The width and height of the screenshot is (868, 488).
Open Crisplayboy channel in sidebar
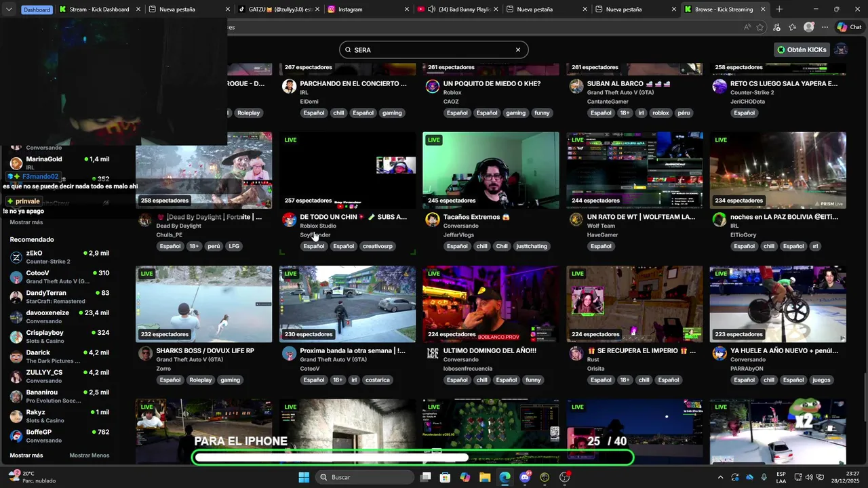60,337
